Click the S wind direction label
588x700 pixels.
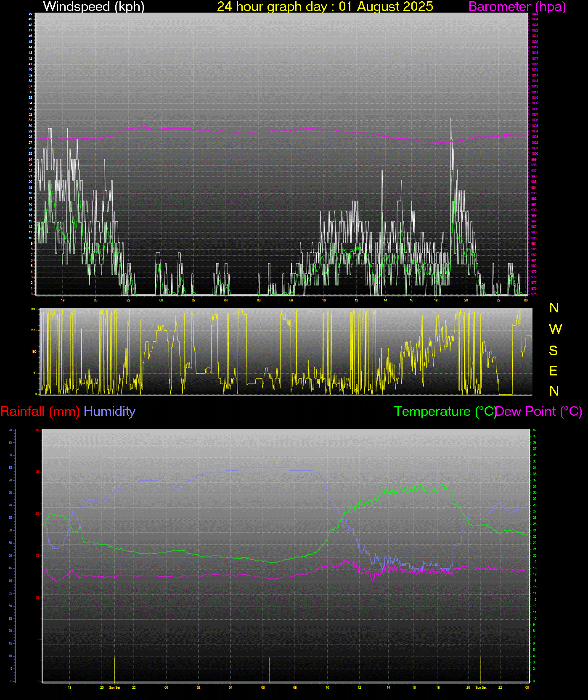pyautogui.click(x=554, y=350)
